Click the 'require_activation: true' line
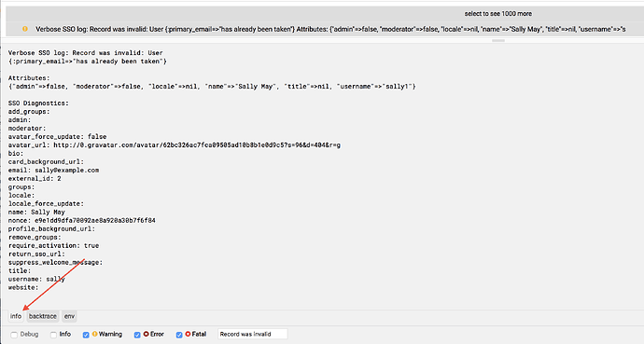The image size is (644, 344). 53,245
